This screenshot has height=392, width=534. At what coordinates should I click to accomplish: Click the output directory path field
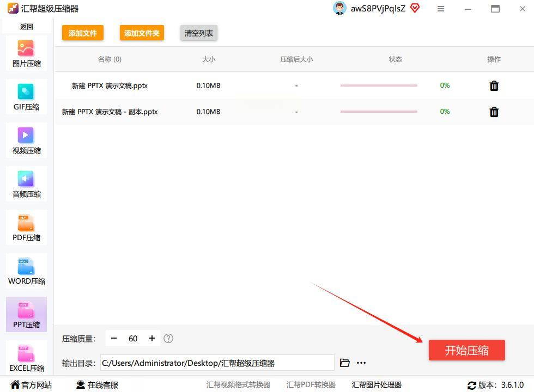[217, 363]
